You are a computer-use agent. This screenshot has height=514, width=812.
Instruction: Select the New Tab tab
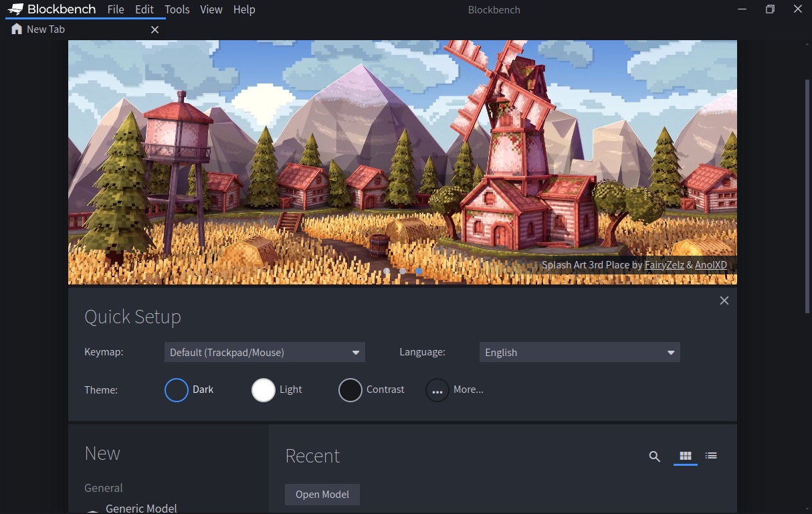[86, 29]
